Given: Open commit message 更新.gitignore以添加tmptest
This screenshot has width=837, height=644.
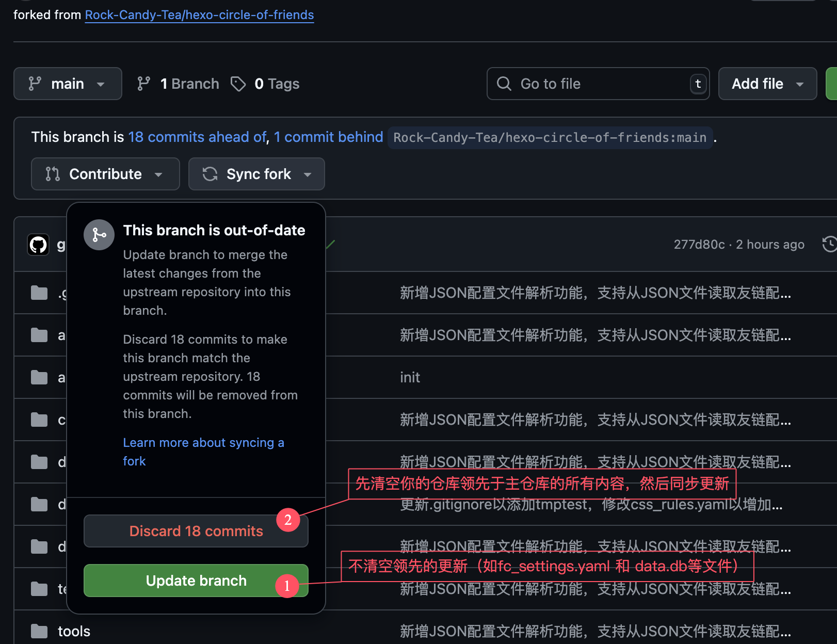Looking at the screenshot, I should 591,504.
